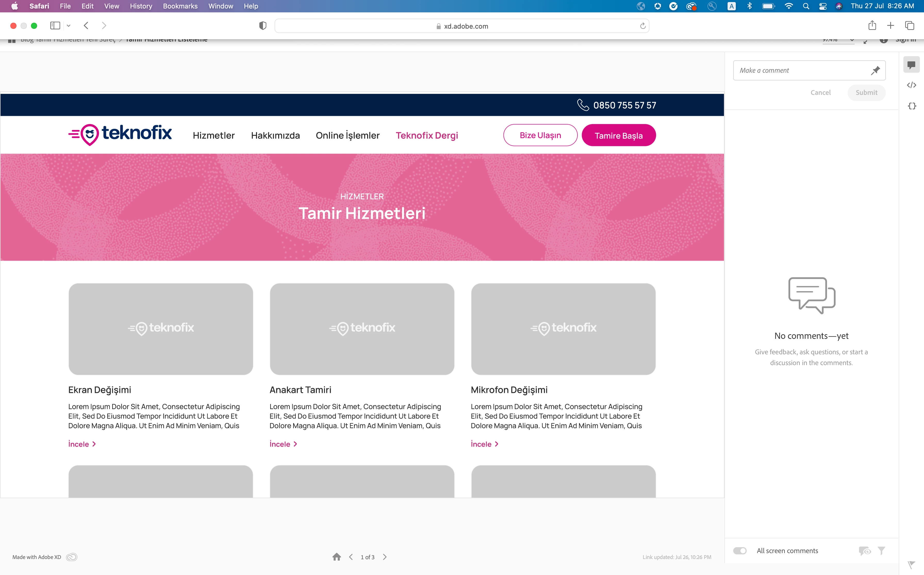Go to the home screen icon
Screen dimensions: 924x575
(336, 557)
